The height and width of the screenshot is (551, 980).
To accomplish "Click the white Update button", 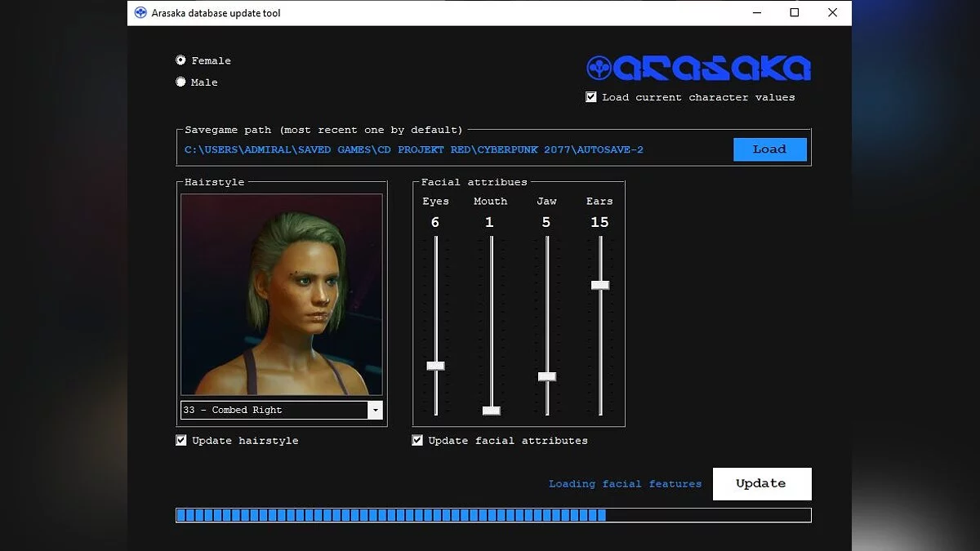I will (x=761, y=483).
